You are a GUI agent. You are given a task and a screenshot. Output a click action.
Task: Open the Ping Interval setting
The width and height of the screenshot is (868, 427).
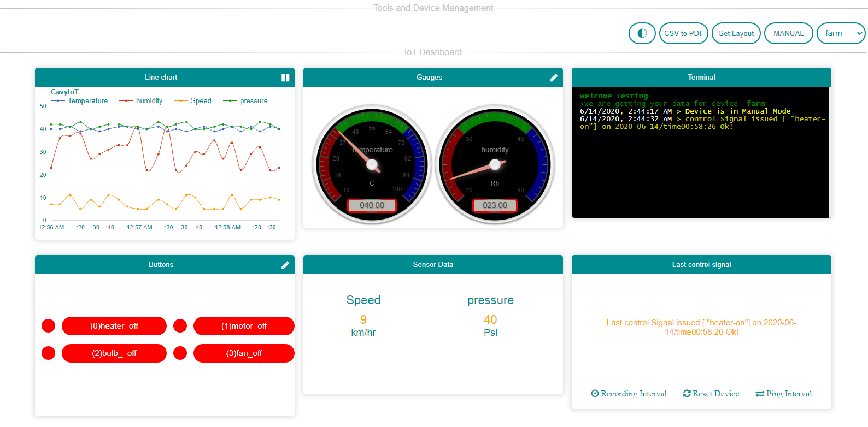(783, 394)
